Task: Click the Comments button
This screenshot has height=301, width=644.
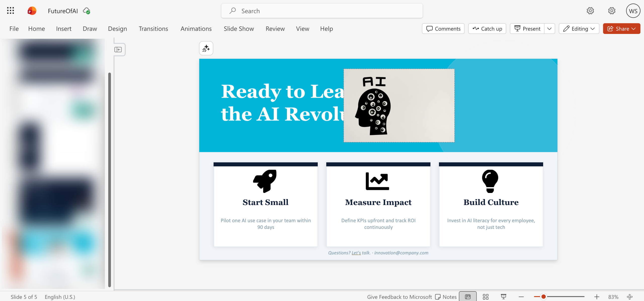Action: (443, 29)
